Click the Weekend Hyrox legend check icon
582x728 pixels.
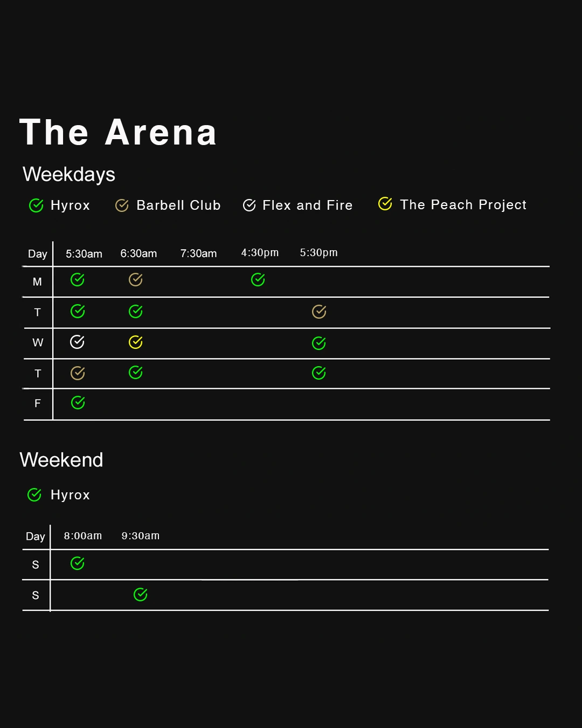pos(34,495)
